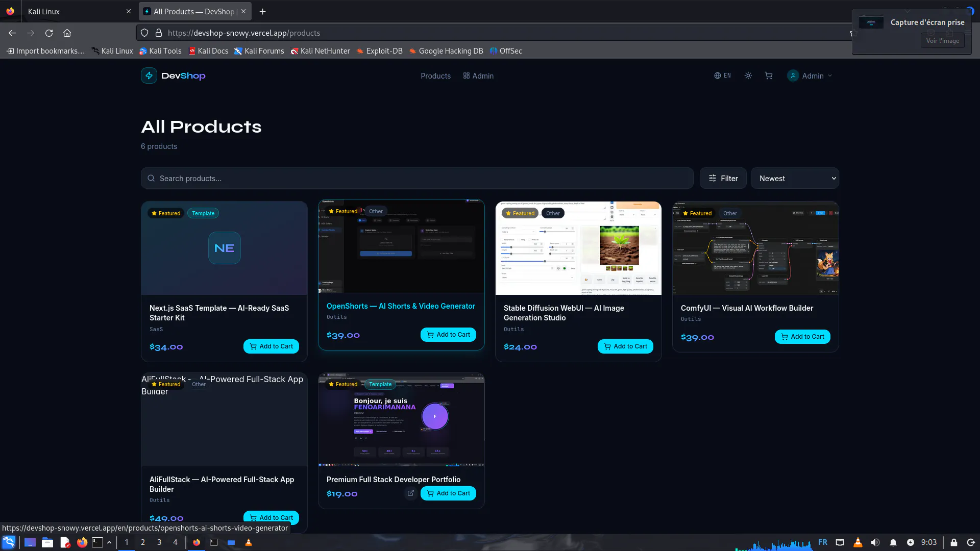Click Other badge on Stable Diffusion card
Image resolution: width=980 pixels, height=551 pixels.
click(553, 213)
